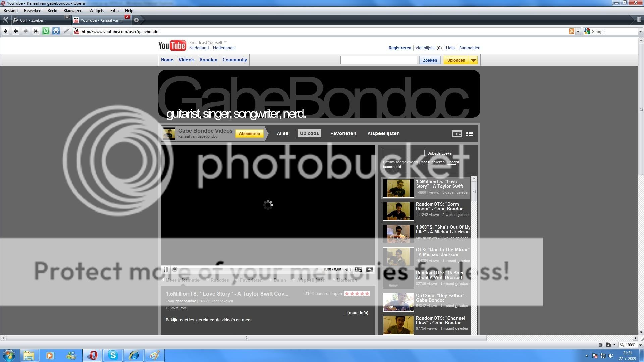Pause the video player
This screenshot has width=644, height=362.
click(x=166, y=269)
